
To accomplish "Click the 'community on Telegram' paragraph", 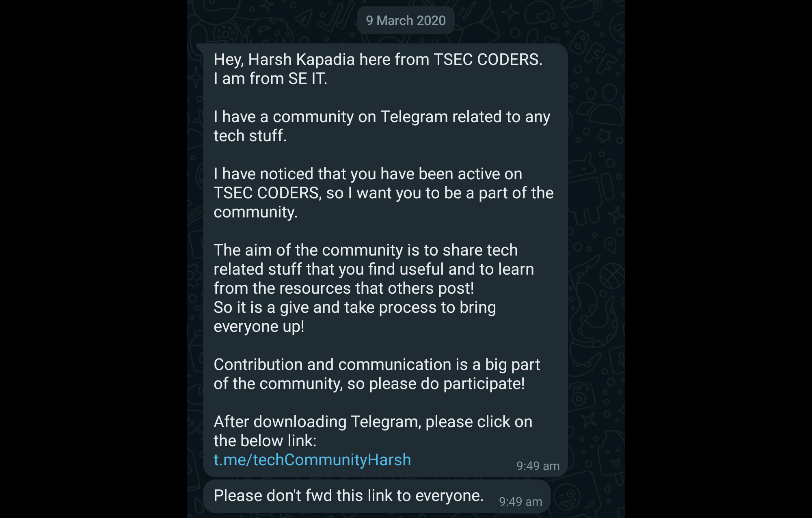I will pos(382,126).
